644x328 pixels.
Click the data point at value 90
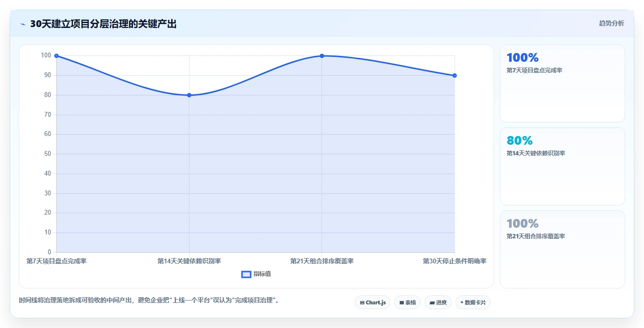click(x=455, y=76)
